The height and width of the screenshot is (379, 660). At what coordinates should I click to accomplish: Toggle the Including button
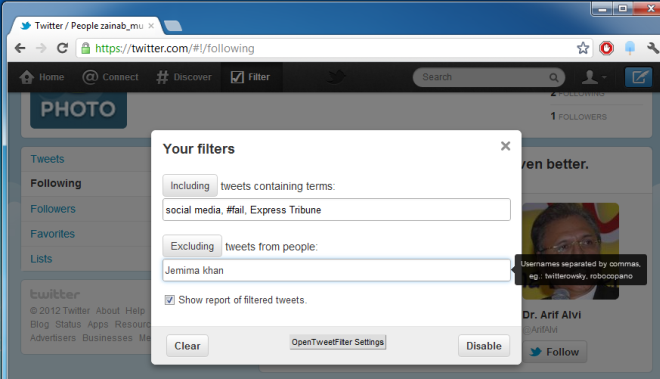click(190, 186)
